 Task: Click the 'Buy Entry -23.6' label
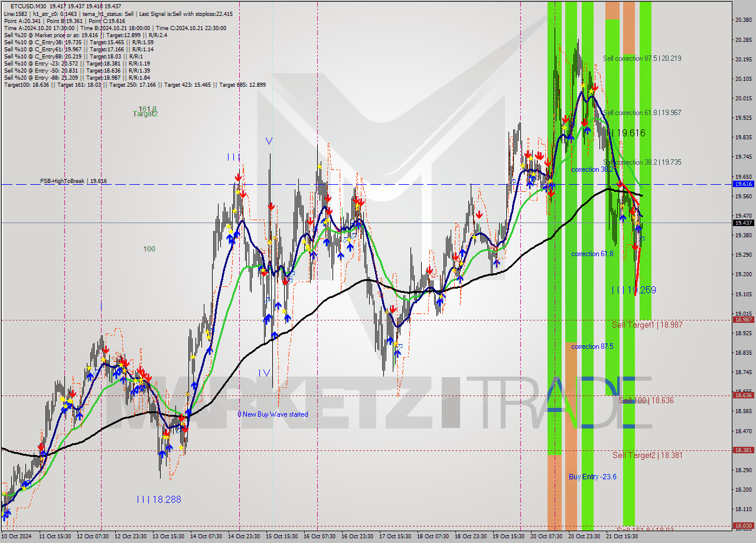click(x=593, y=476)
